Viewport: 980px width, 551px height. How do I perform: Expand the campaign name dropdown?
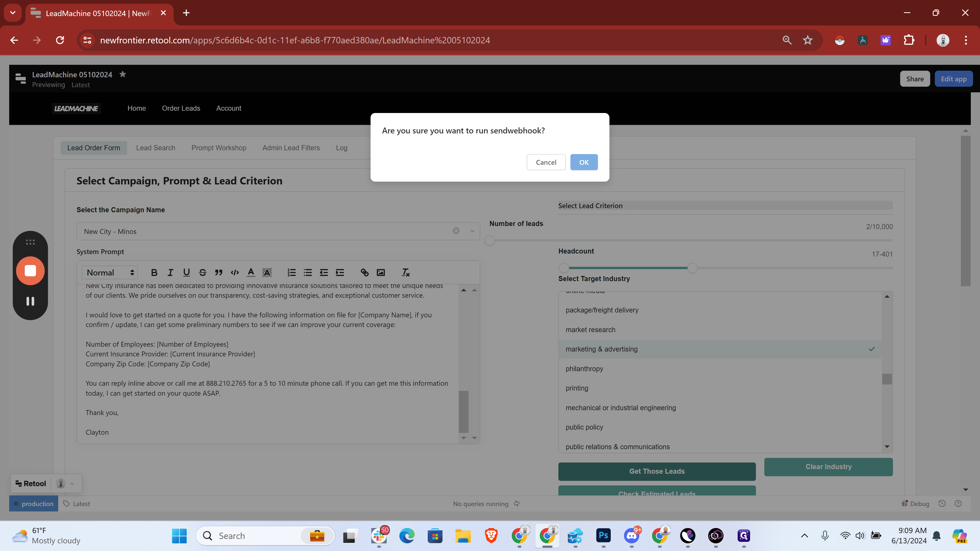pyautogui.click(x=472, y=231)
